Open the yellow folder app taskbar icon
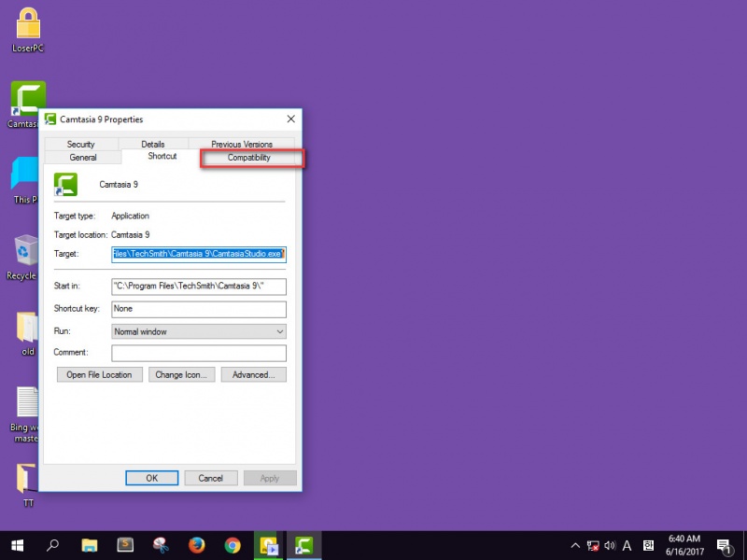Viewport: 747px width, 560px height. point(268,545)
